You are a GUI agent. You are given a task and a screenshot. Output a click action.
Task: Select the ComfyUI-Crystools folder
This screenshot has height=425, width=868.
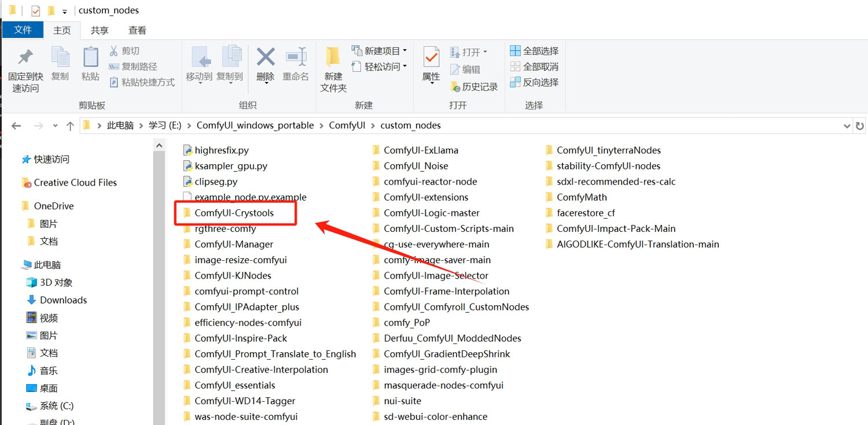pos(234,213)
